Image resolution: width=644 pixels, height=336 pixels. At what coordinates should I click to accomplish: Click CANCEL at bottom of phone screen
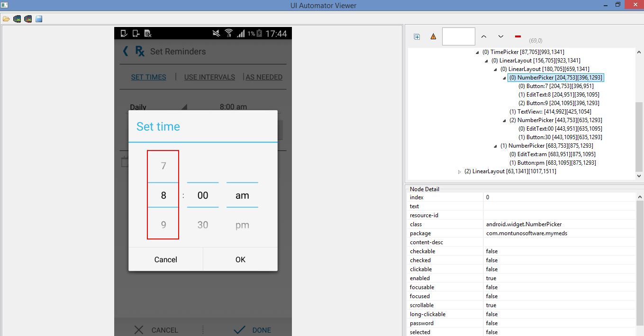click(165, 330)
